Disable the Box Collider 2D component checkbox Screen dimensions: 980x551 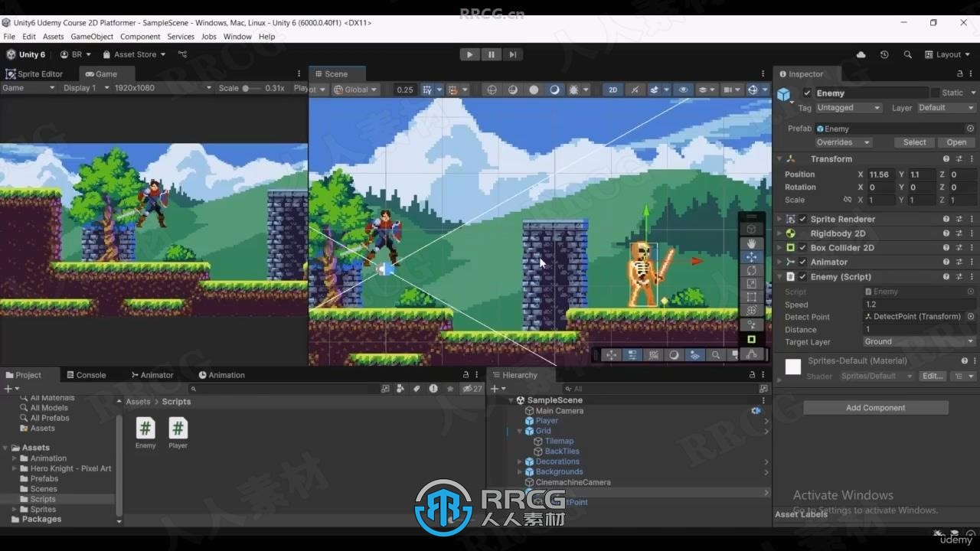tap(802, 248)
